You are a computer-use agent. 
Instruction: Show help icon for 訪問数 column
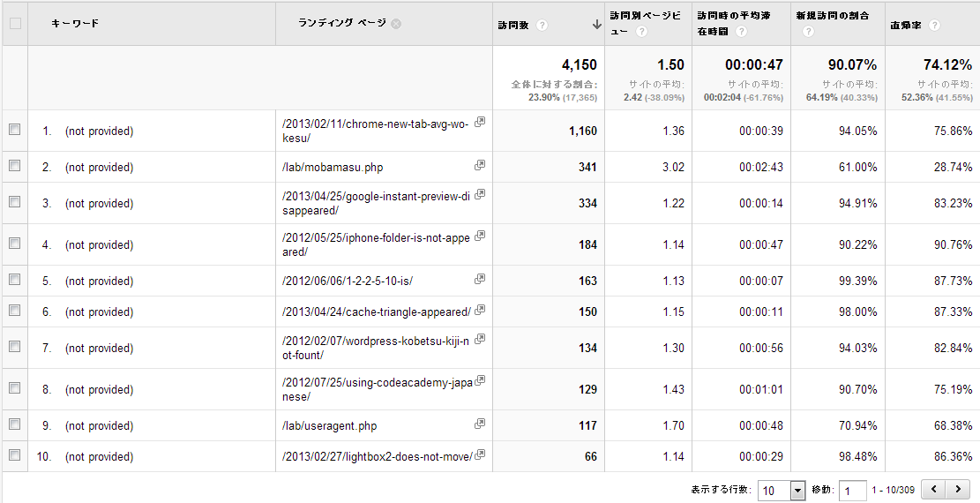(x=542, y=26)
